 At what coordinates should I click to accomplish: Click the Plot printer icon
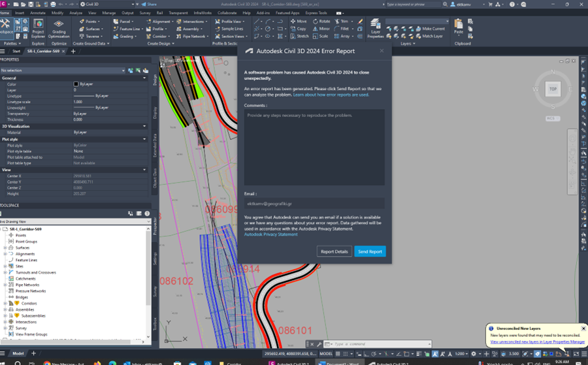[53, 4]
